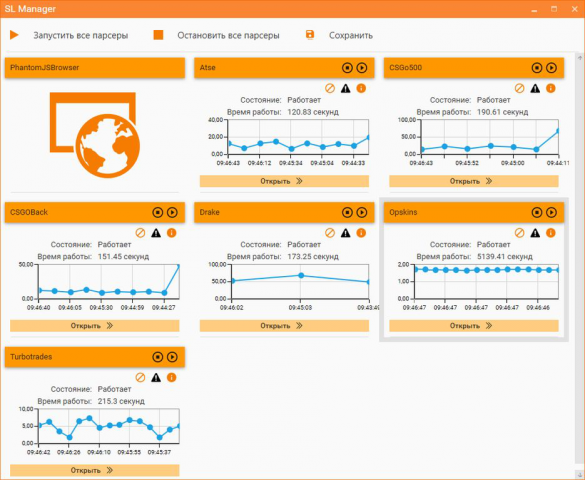Click the Atse crossed-circle icon
The height and width of the screenshot is (480, 585).
click(x=330, y=88)
